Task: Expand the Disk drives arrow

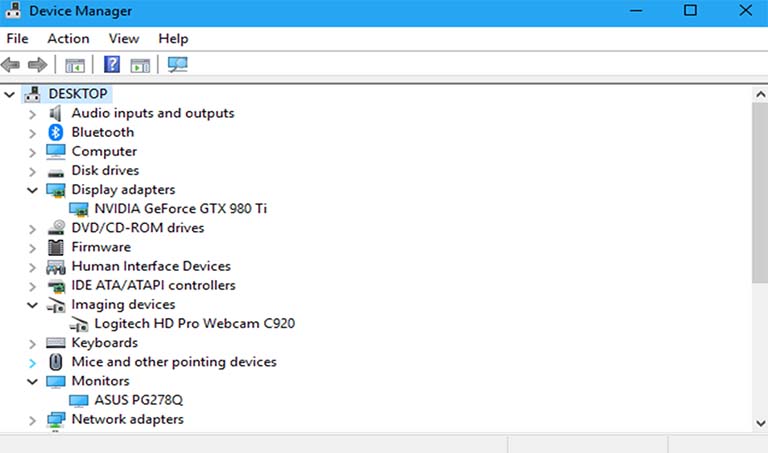Action: point(32,172)
